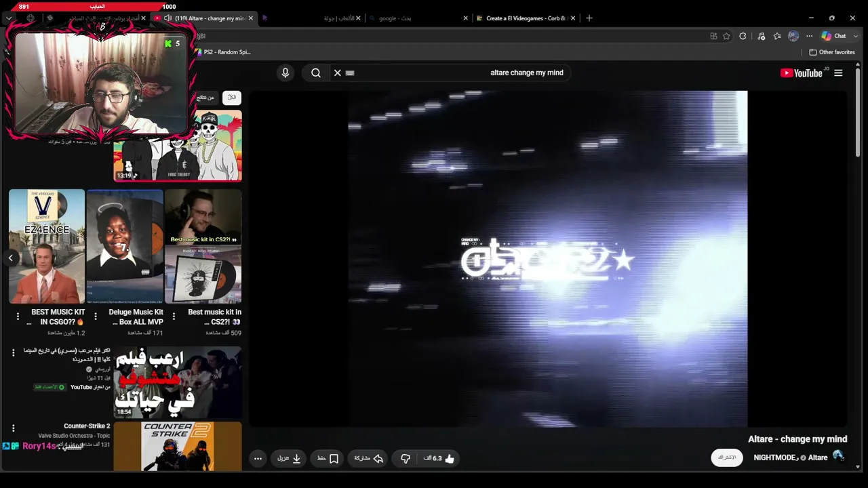Open the Arabic horror film thumbnail 18:54

pos(178,382)
